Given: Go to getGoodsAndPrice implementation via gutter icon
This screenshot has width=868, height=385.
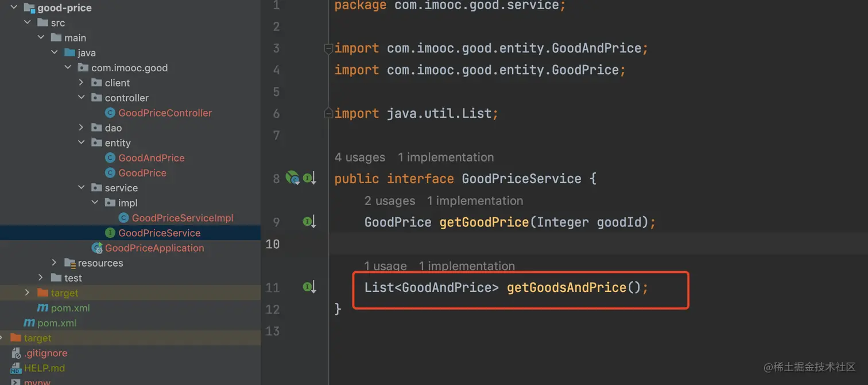Looking at the screenshot, I should [309, 287].
